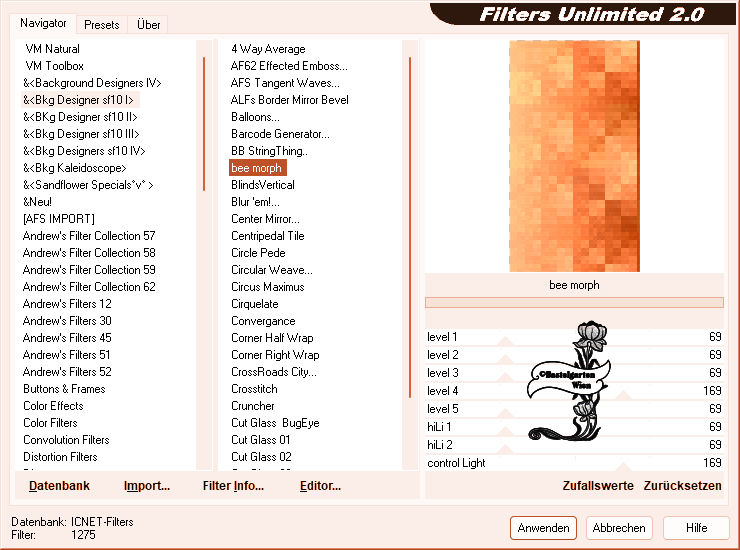Viewport: 740px width, 550px height.
Task: Choose Barcode Generator... filter
Action: point(280,134)
